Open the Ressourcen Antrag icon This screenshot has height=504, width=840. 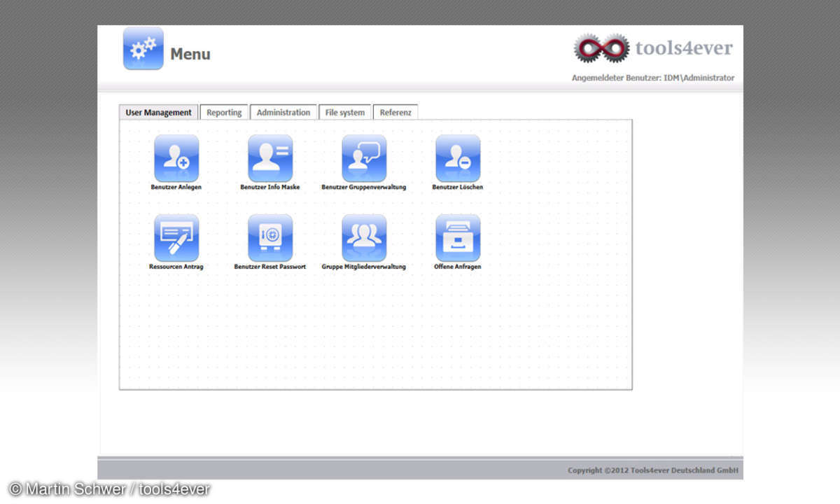point(176,238)
